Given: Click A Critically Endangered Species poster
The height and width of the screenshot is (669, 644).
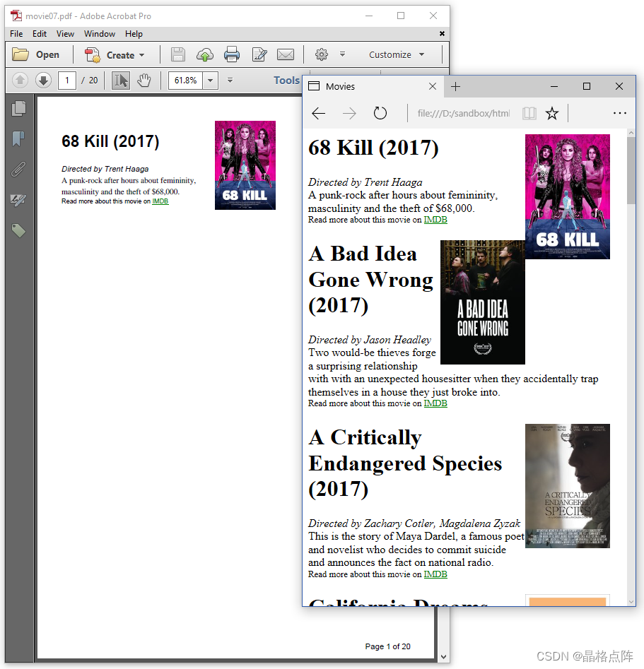Looking at the screenshot, I should tap(568, 486).
